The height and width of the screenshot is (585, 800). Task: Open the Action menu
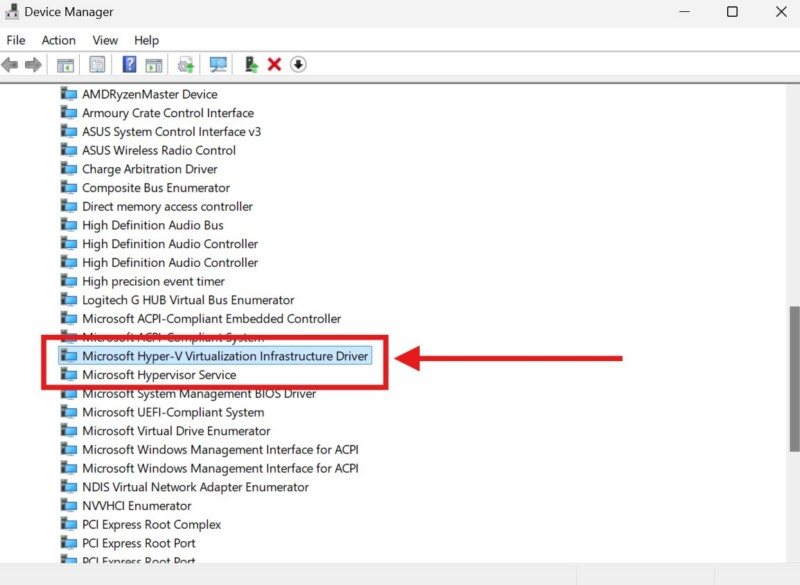[x=58, y=40]
